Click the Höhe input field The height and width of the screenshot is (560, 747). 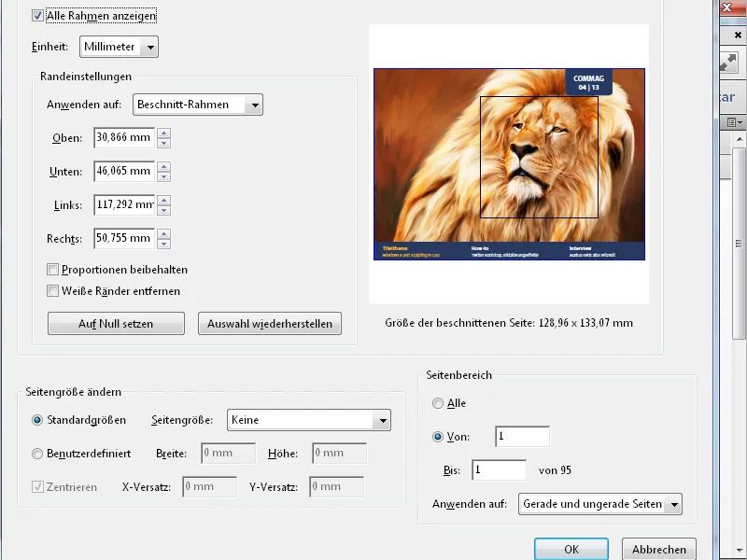coord(340,454)
